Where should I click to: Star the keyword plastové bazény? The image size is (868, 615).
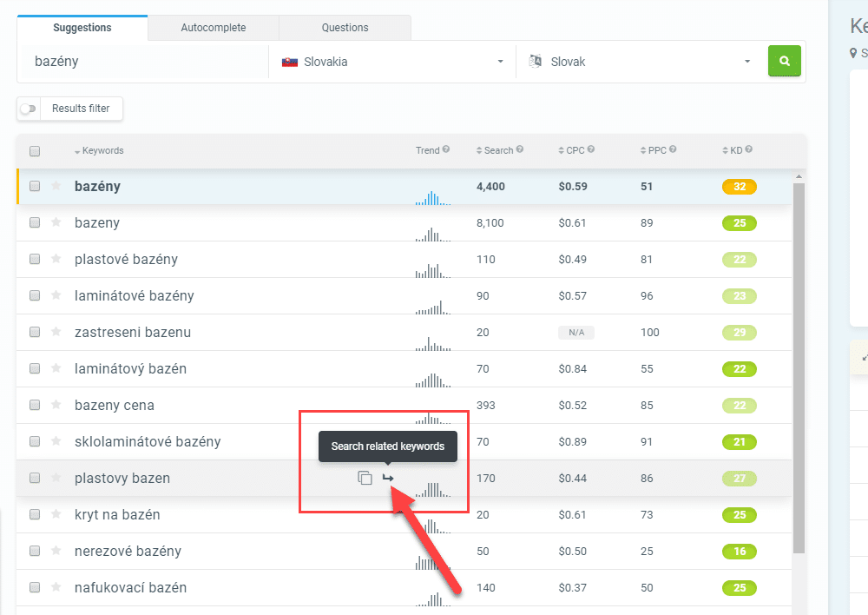click(x=56, y=259)
